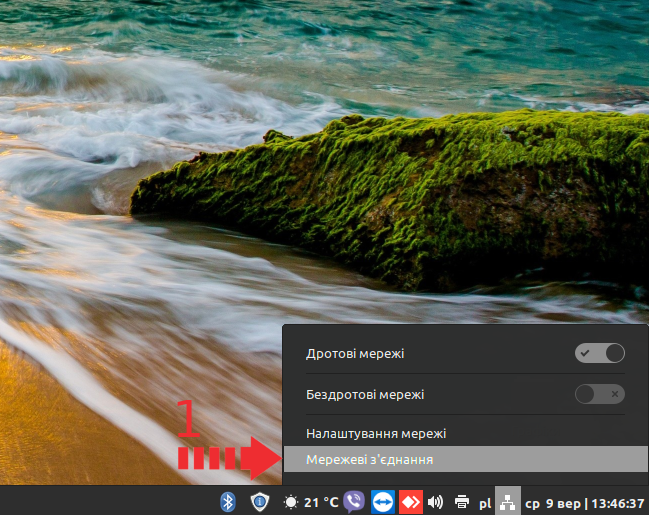Enable the Бездротові мережі switch
The image size is (649, 515).
point(600,394)
